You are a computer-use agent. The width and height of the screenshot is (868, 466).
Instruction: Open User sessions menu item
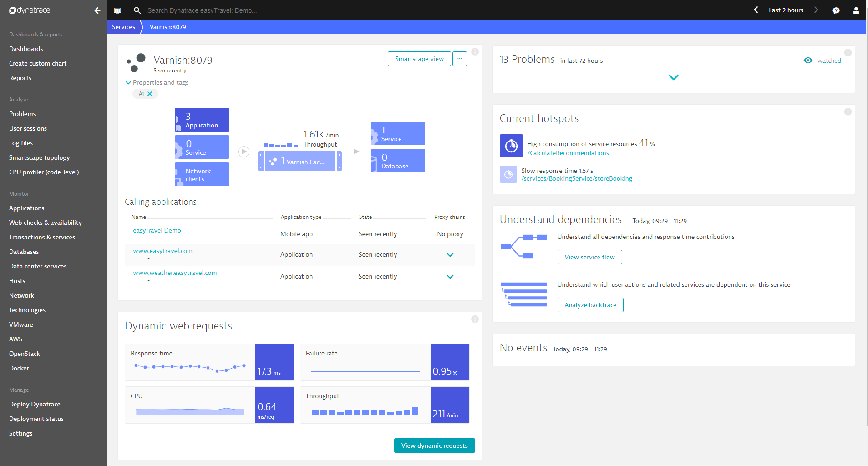click(28, 128)
